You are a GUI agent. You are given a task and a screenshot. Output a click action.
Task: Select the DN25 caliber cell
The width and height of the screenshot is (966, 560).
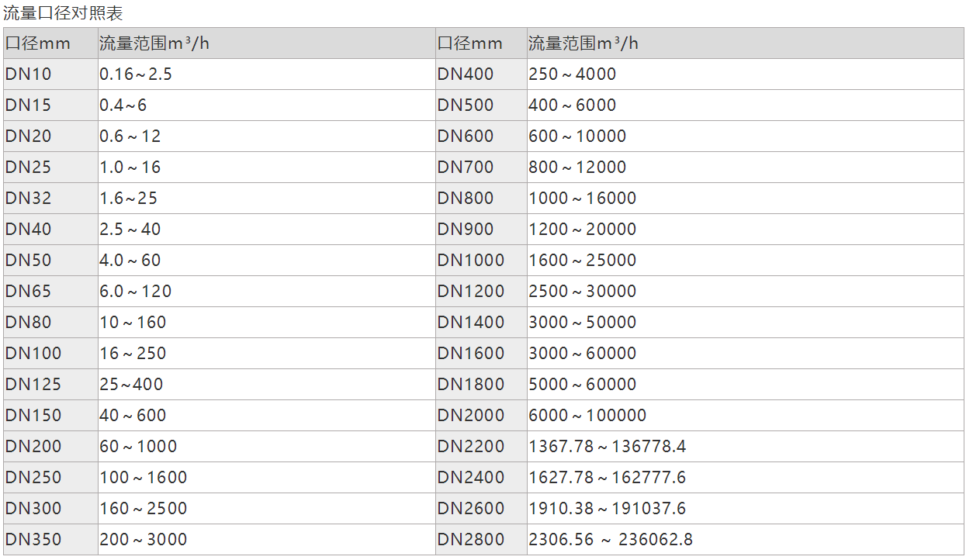click(28, 168)
